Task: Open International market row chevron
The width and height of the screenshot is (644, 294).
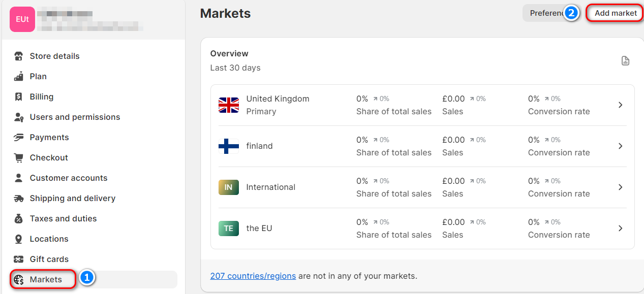Action: click(x=620, y=187)
